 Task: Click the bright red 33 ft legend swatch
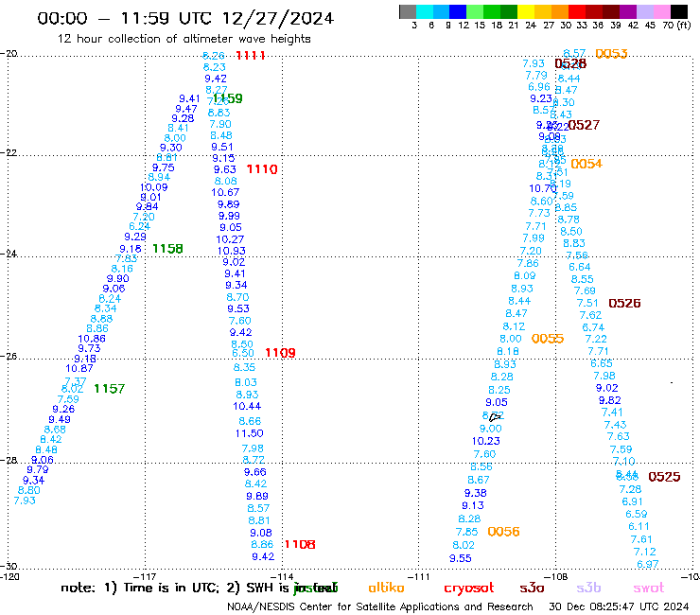(x=577, y=12)
